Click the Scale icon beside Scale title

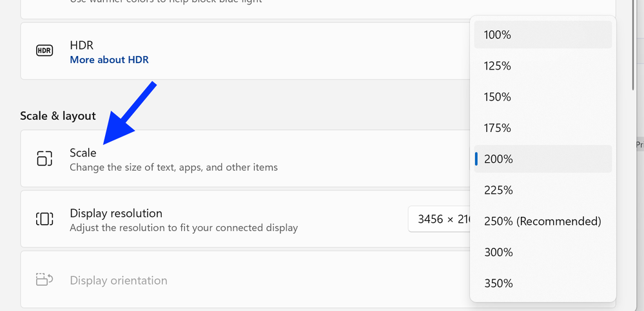(x=44, y=158)
